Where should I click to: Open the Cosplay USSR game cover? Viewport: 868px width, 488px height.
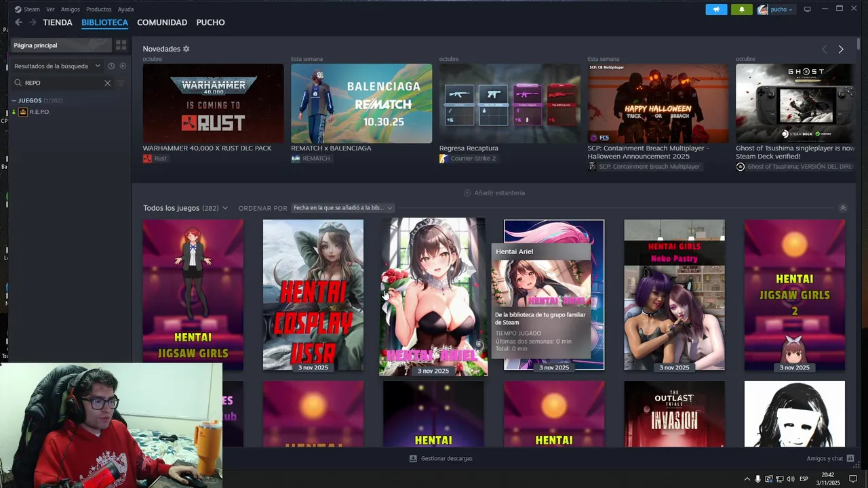(313, 295)
